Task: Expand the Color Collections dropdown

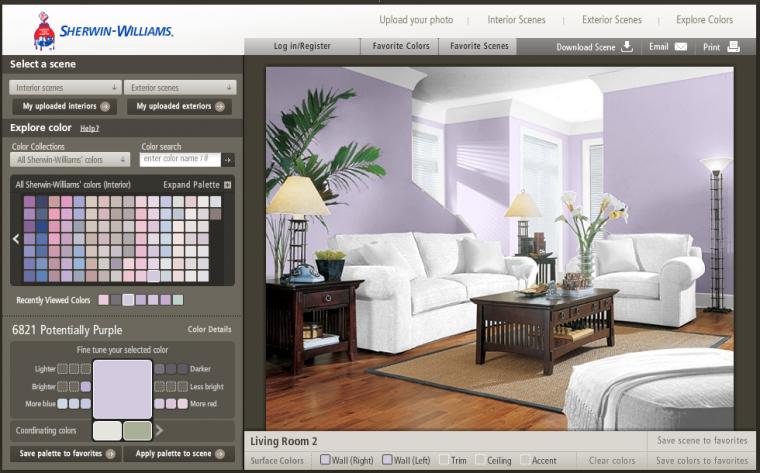Action: click(70, 159)
